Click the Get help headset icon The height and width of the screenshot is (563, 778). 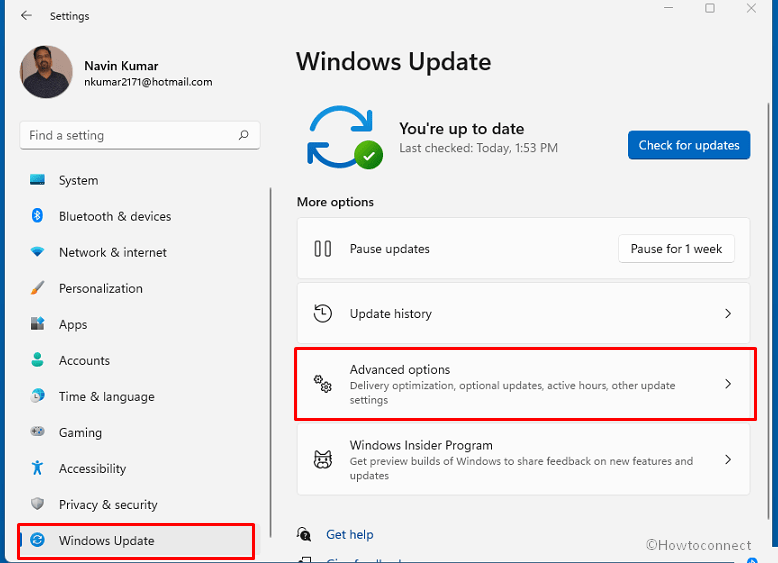[304, 534]
